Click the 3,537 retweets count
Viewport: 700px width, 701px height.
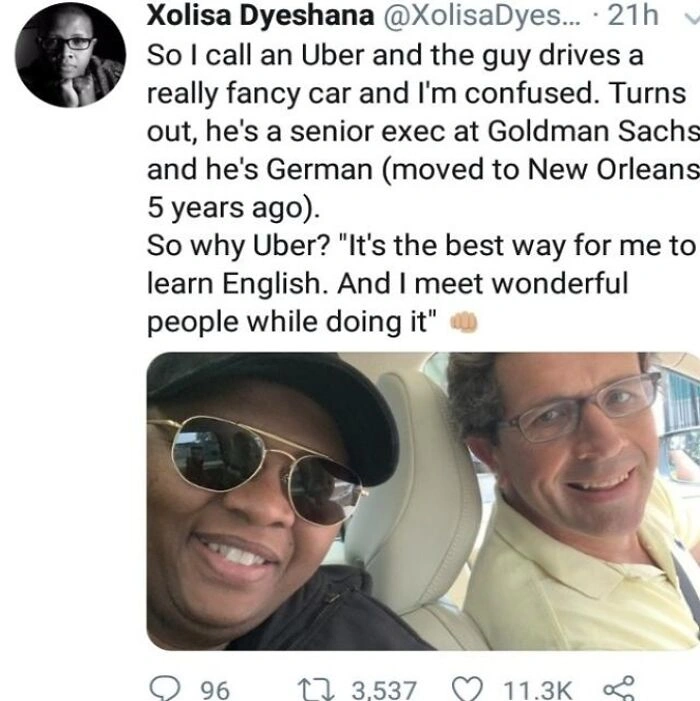[x=381, y=689]
